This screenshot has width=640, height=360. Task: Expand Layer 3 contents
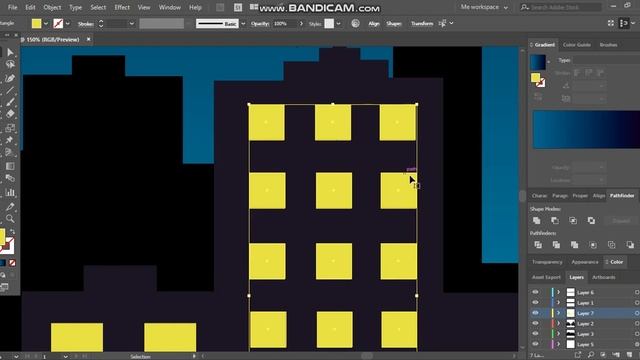tap(558, 334)
